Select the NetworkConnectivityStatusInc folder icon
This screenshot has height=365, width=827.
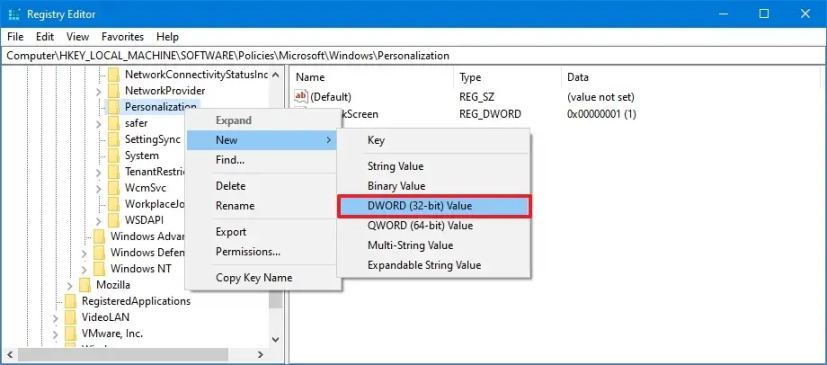(x=114, y=74)
